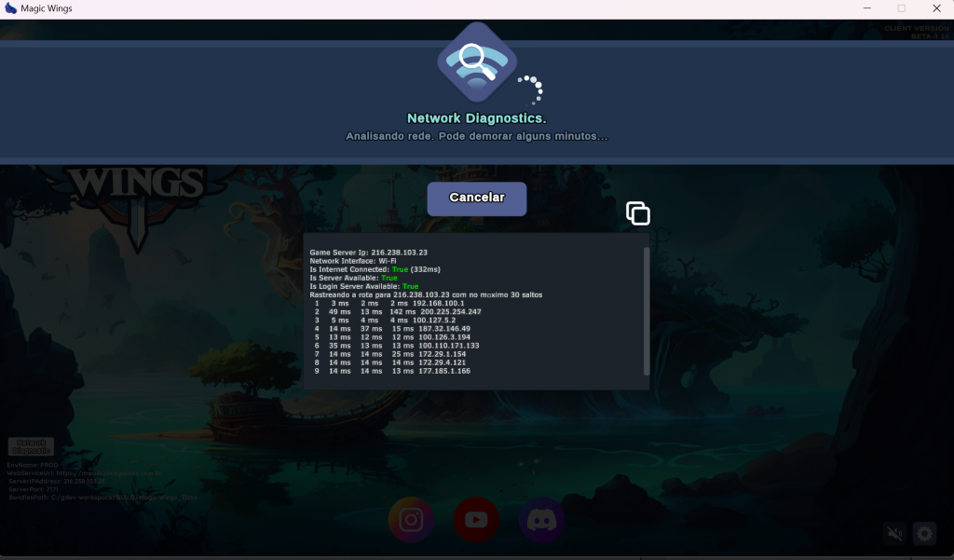
Task: Click the Cancelar button
Action: [x=477, y=198]
